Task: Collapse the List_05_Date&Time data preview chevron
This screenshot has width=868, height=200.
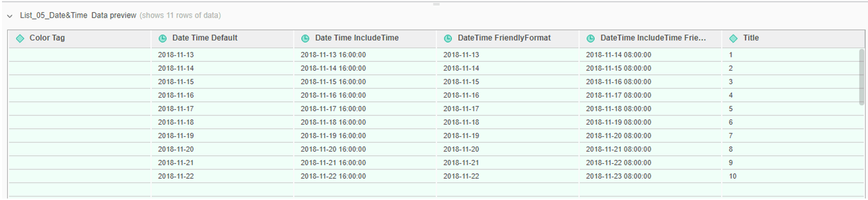Action: (10, 16)
